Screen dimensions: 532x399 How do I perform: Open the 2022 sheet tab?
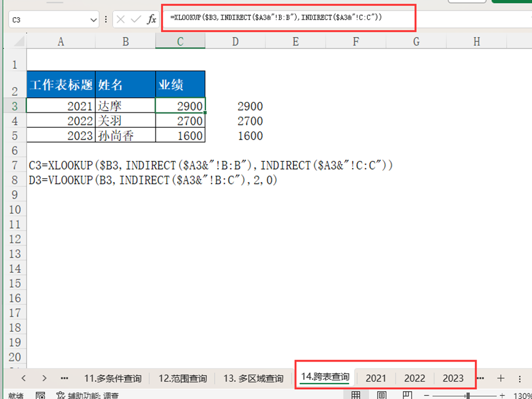pos(415,378)
